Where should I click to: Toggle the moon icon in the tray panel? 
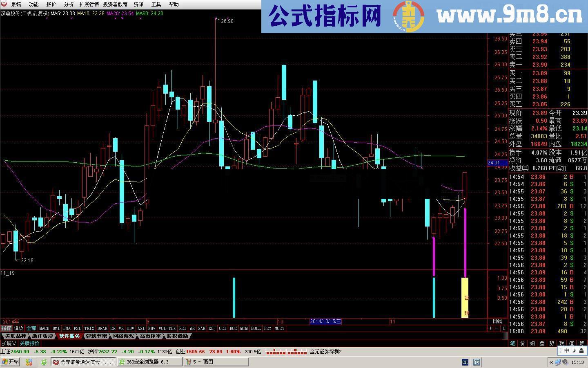pyautogui.click(x=573, y=350)
